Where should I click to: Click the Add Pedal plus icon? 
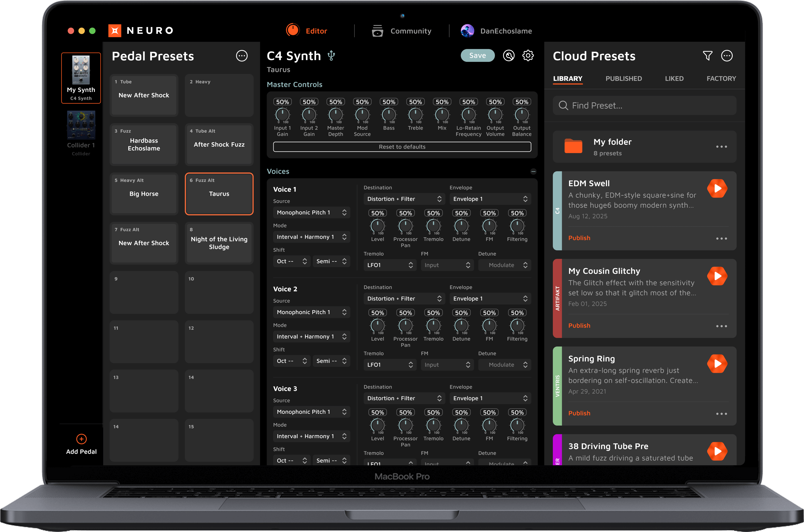(x=81, y=439)
